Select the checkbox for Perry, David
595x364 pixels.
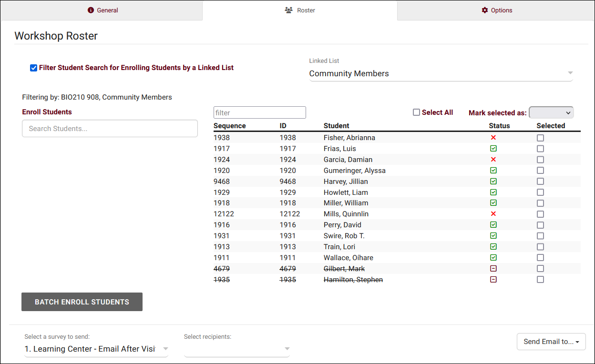540,225
